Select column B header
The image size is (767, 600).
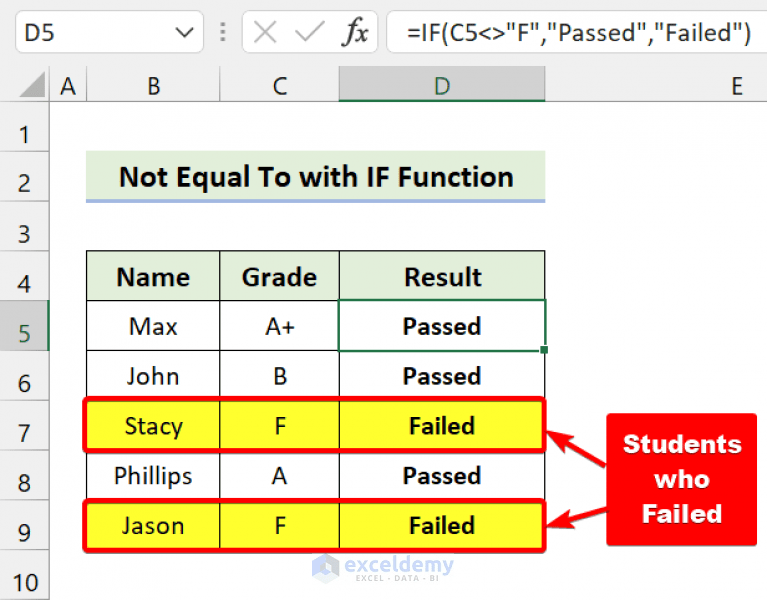click(x=153, y=85)
